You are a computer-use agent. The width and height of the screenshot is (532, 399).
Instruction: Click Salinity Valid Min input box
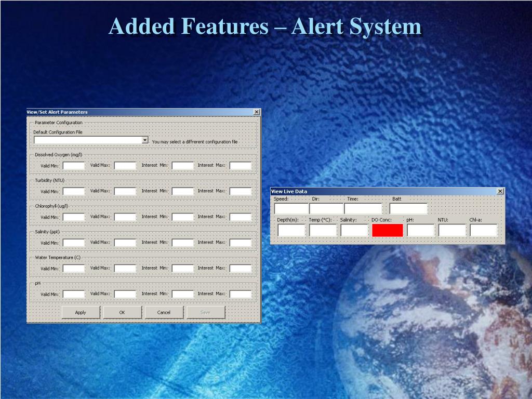(74, 243)
